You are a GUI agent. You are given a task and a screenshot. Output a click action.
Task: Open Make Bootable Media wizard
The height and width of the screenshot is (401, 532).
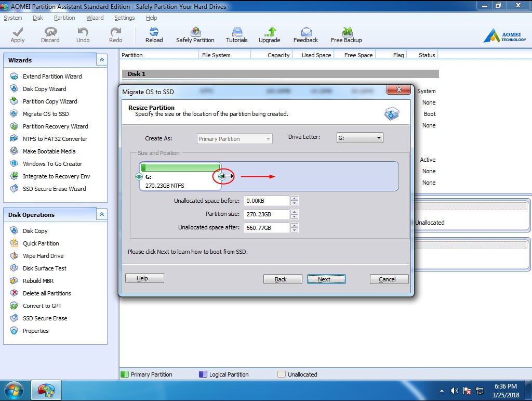[49, 151]
